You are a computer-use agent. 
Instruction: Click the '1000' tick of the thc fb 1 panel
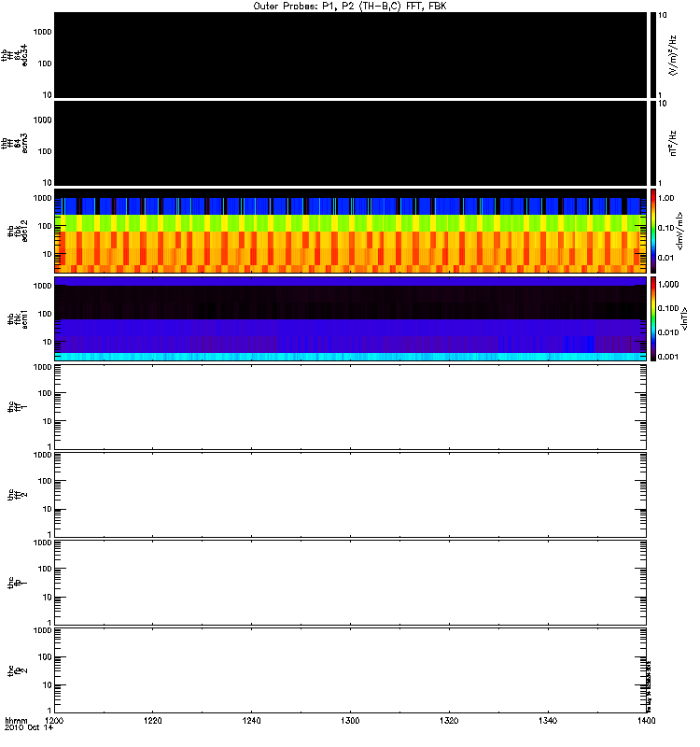[x=42, y=543]
